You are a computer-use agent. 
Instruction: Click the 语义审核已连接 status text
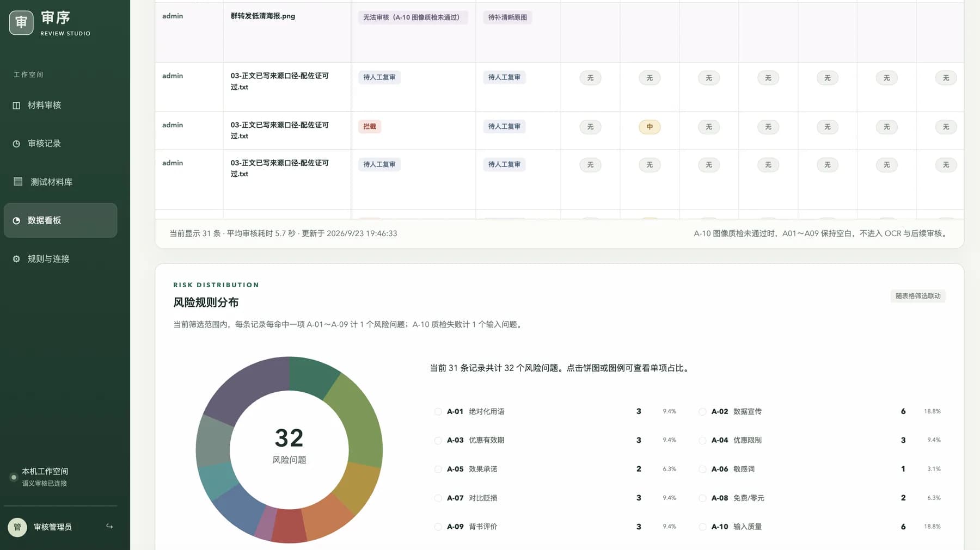[x=44, y=484]
